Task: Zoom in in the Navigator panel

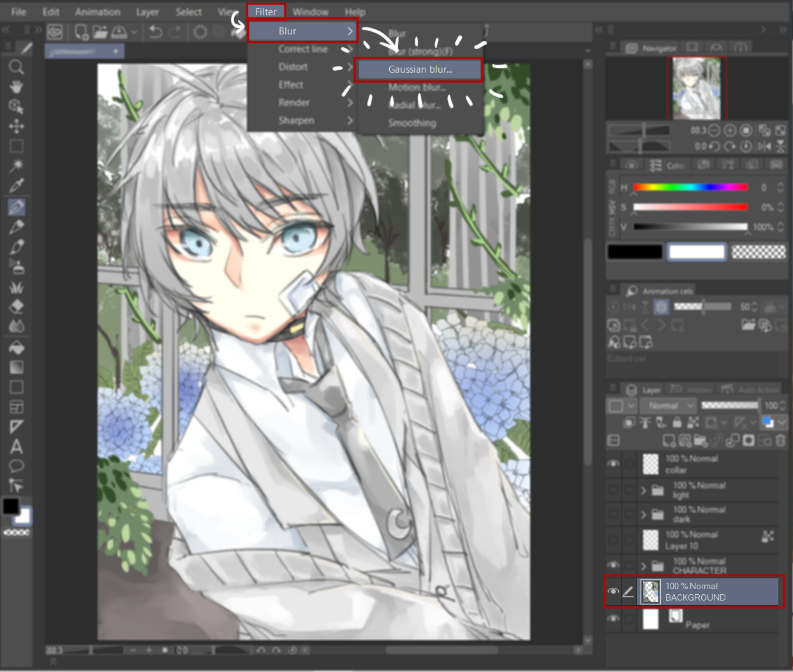Action: click(730, 130)
